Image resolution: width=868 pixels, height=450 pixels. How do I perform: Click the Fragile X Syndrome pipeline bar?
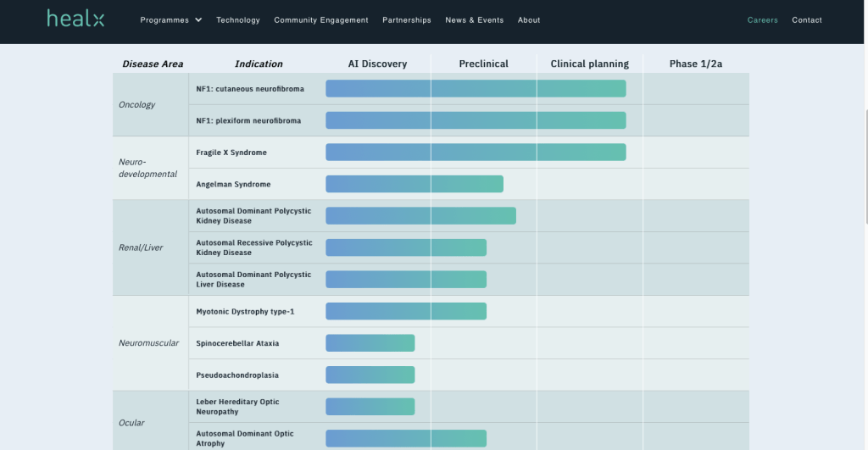tap(476, 153)
